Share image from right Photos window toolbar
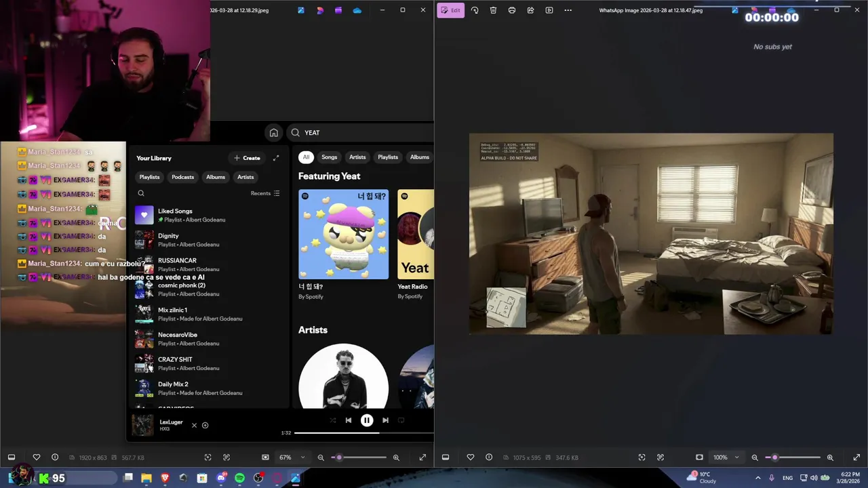The height and width of the screenshot is (488, 868). tap(530, 10)
